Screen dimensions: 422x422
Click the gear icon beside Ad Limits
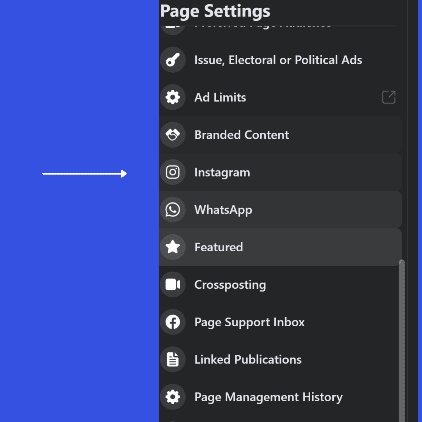173,97
